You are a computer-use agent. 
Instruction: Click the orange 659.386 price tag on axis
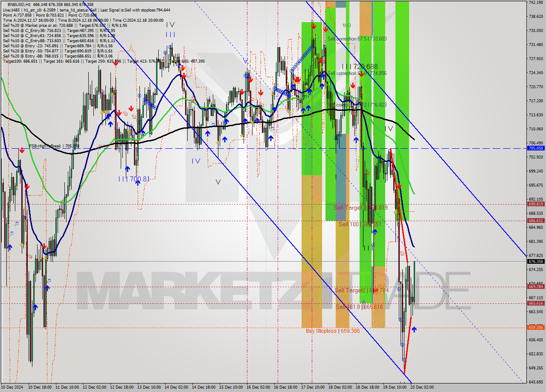[x=536, y=328]
